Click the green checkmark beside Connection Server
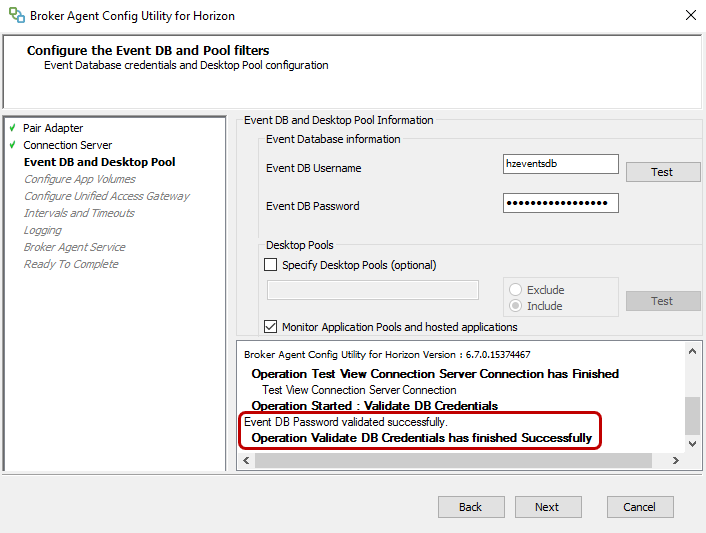The height and width of the screenshot is (533, 706). [11, 145]
